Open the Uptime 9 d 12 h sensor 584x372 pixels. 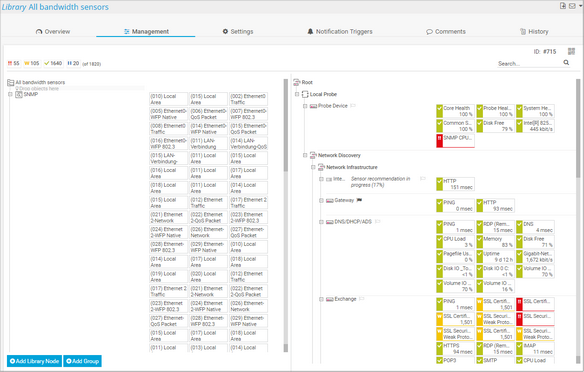pyautogui.click(x=495, y=257)
